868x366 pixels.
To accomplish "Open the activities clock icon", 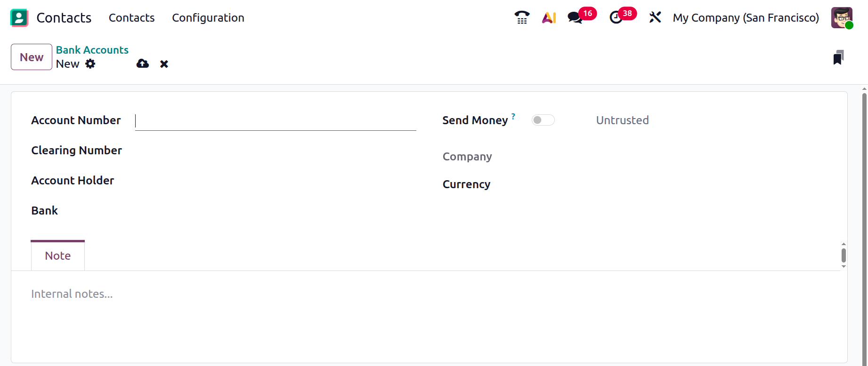I will coord(616,18).
